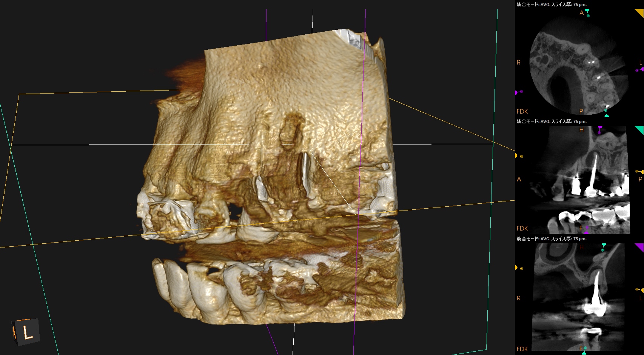644x355 pixels.
Task: Click the L orientation cube in the 3D view
Action: tap(26, 332)
